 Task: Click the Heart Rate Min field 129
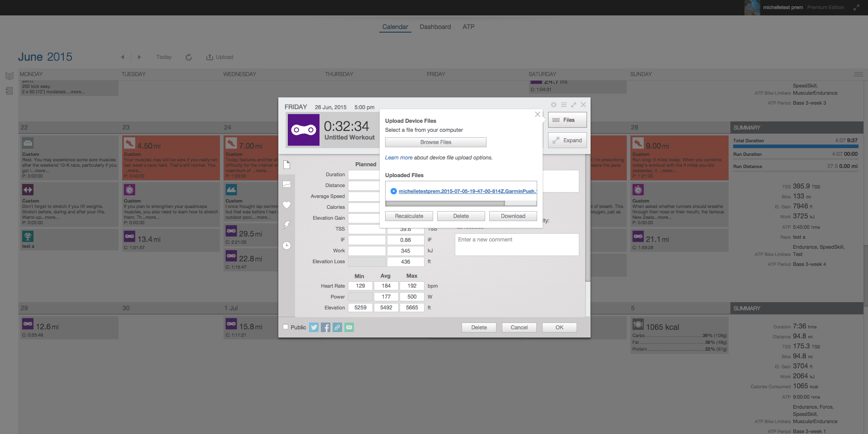[x=360, y=286]
